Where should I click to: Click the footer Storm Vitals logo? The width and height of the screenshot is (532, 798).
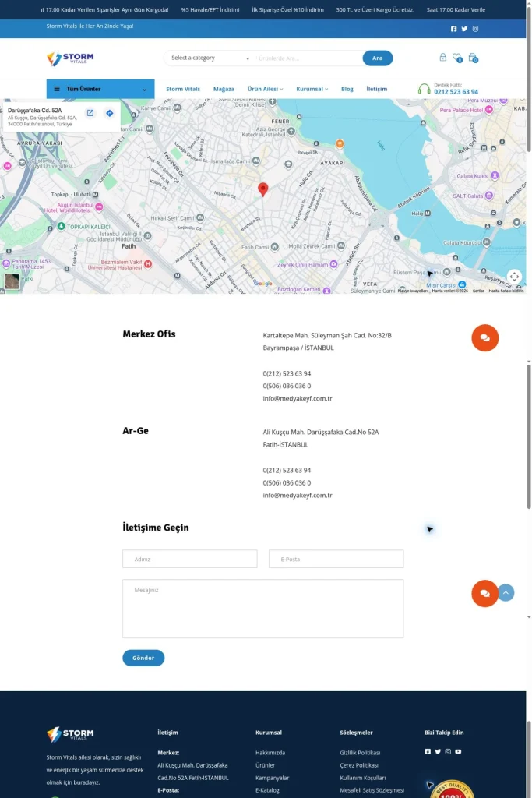tap(70, 734)
